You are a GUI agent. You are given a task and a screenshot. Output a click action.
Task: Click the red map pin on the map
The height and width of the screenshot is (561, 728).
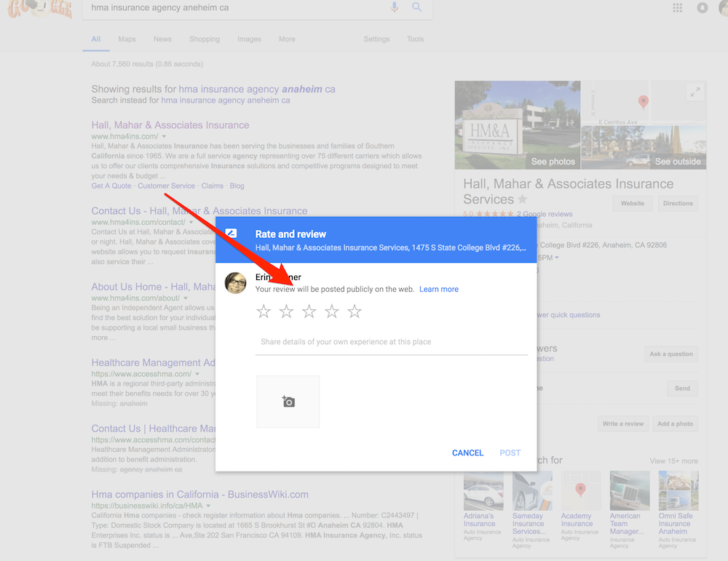click(643, 102)
